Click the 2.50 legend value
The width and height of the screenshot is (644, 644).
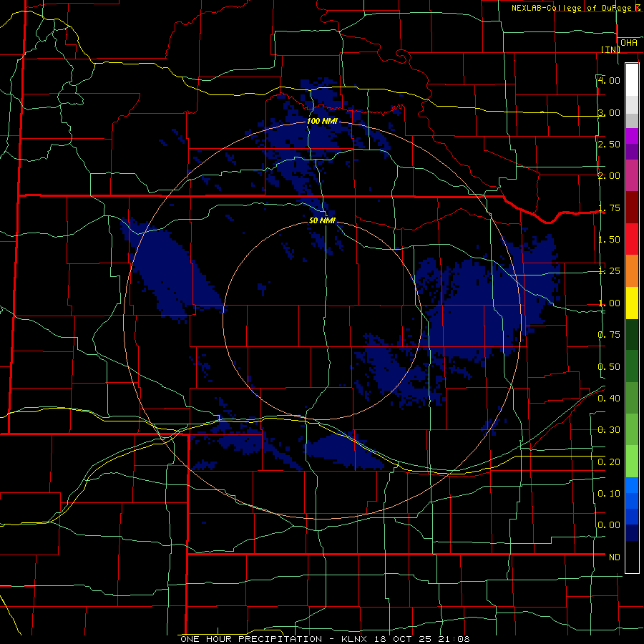coord(609,144)
